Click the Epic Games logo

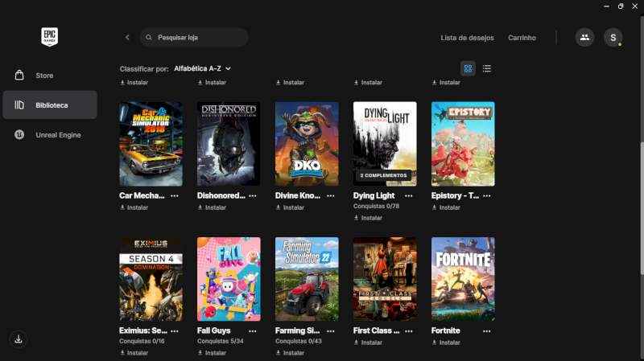[49, 37]
